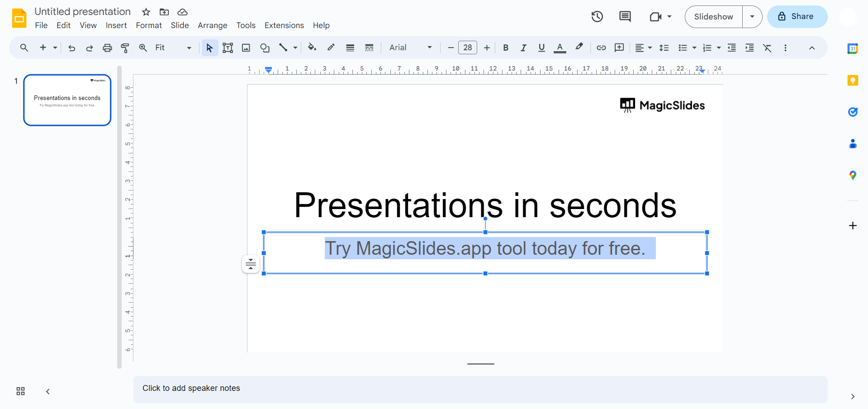868x409 pixels.
Task: Toggle the bulleted list
Action: (x=683, y=48)
